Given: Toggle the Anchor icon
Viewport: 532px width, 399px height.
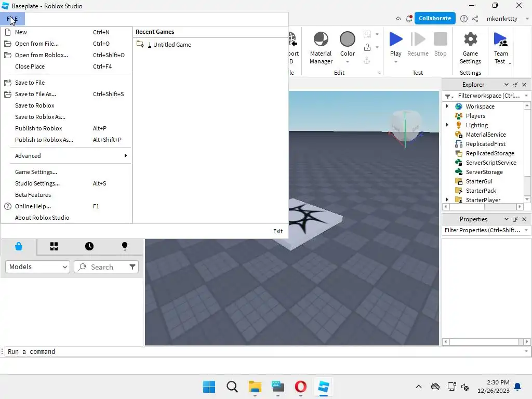Looking at the screenshot, I should click(x=367, y=61).
